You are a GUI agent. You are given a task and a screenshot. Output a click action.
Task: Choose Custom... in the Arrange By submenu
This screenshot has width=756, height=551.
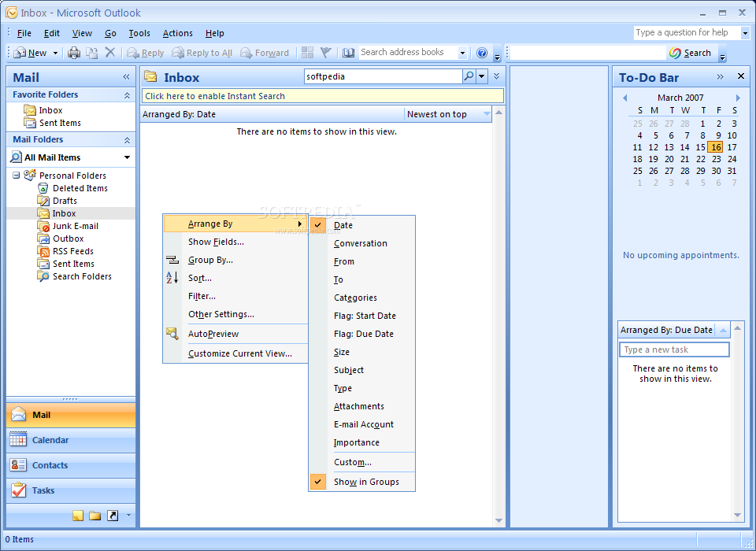[x=361, y=462]
